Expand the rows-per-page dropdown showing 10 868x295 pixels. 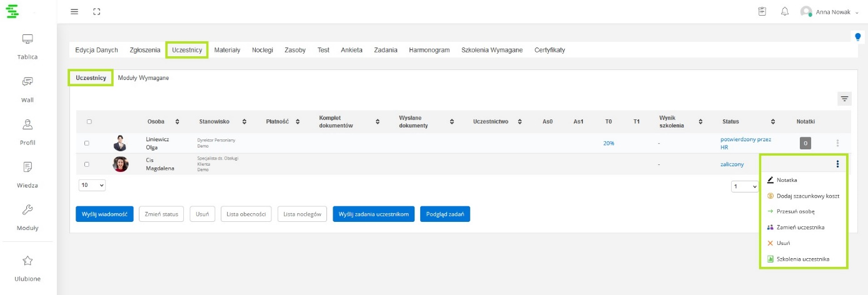click(93, 186)
